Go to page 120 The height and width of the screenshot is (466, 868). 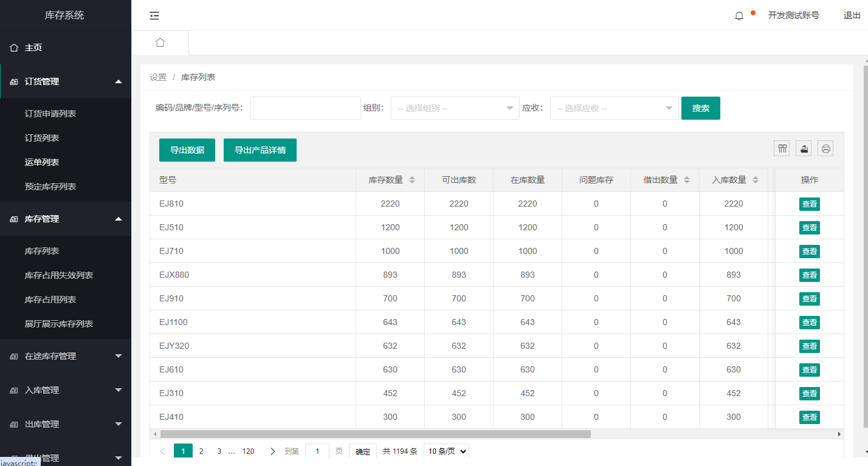248,451
